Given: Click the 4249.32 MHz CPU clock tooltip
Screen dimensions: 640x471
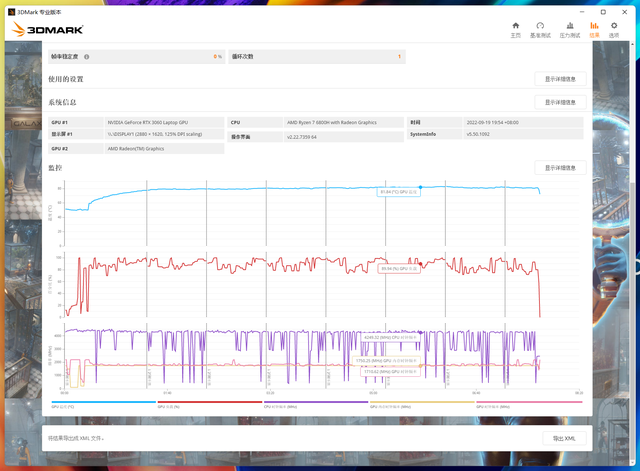Looking at the screenshot, I should (390, 338).
